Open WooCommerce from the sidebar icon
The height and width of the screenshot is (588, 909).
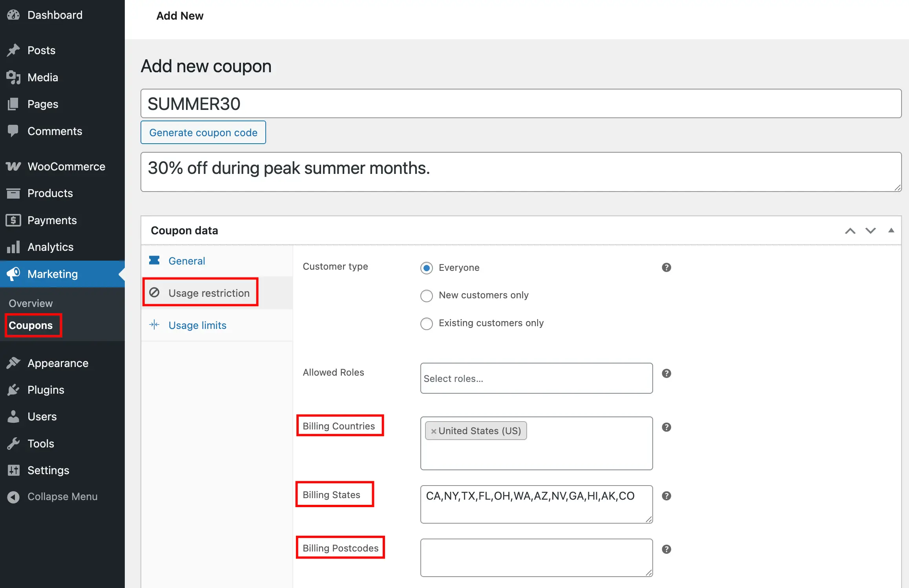coord(13,166)
